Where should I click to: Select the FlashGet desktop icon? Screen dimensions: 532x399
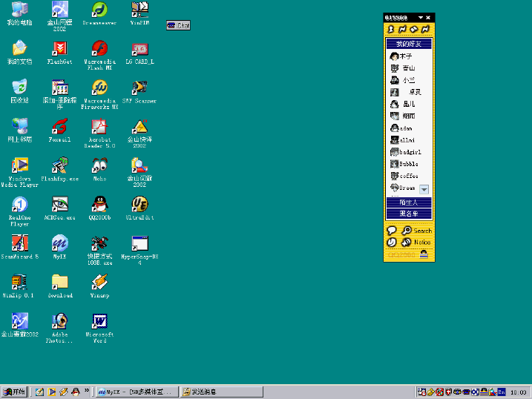(x=59, y=50)
